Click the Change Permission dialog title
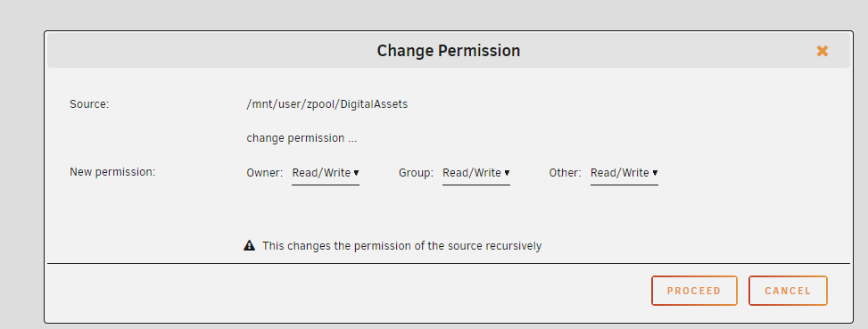 point(449,51)
